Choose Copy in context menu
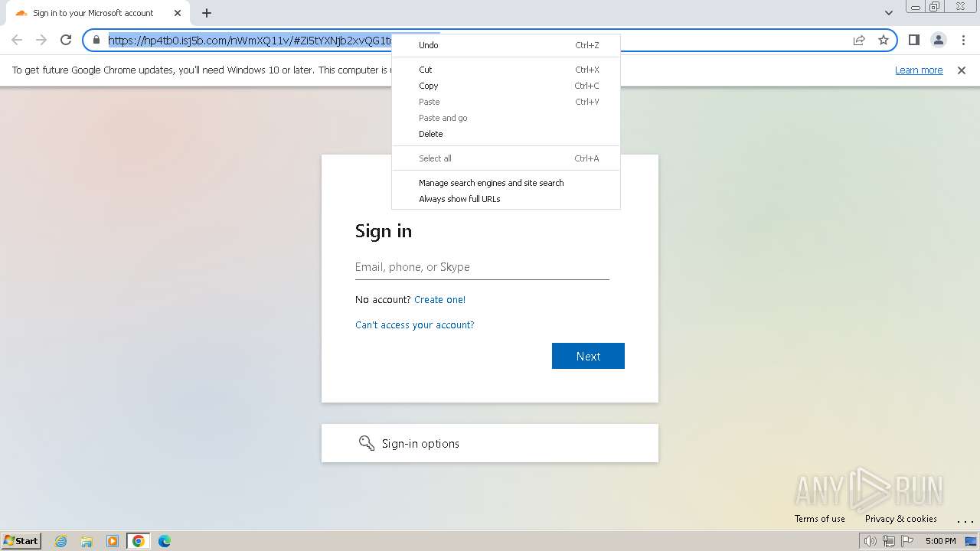980x551 pixels. 505,86
